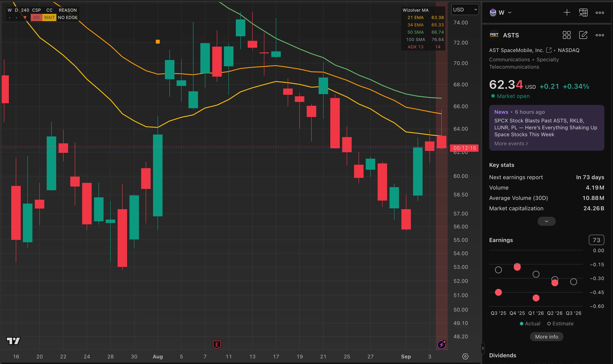Open chart time axis settings gear
Screen dimensions: 613x364
click(465, 356)
